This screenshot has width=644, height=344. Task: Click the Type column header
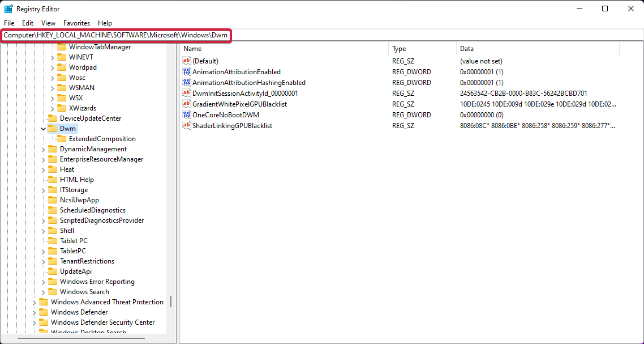399,49
